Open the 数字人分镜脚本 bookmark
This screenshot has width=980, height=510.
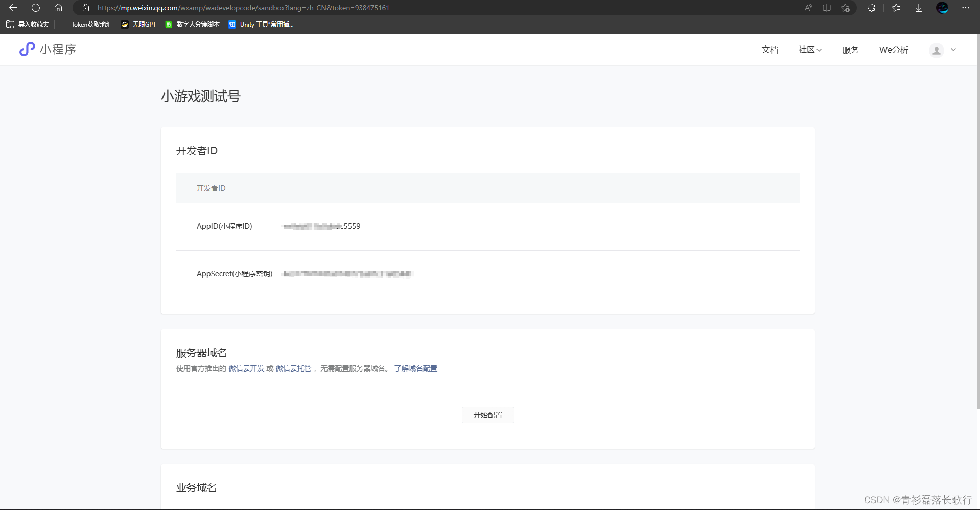(x=193, y=24)
